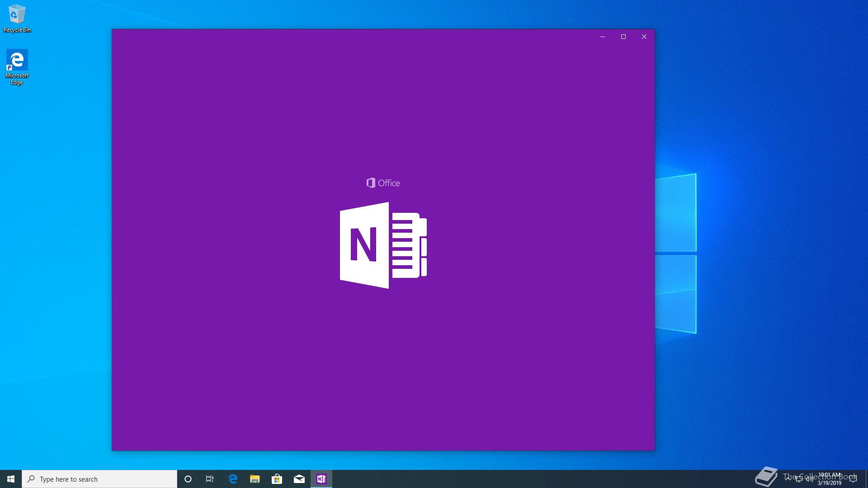Click the 'Type here to search' box
Image resolution: width=868 pixels, height=488 pixels.
tap(99, 479)
